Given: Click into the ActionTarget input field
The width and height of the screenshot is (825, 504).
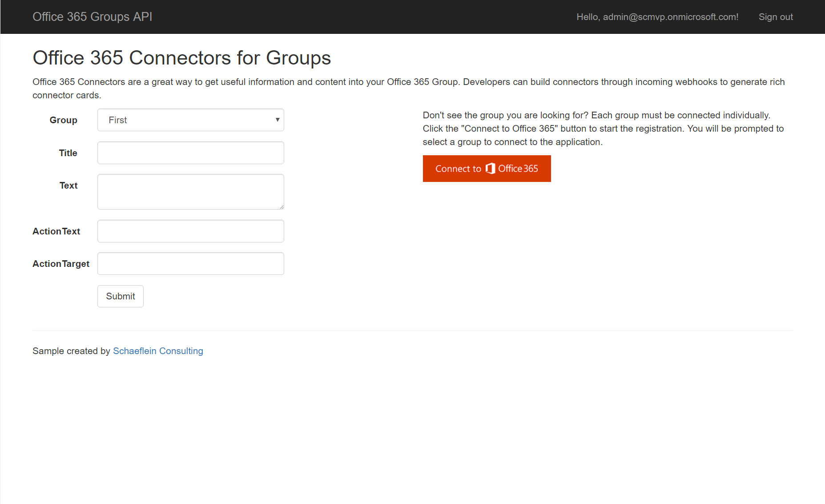Looking at the screenshot, I should (190, 264).
